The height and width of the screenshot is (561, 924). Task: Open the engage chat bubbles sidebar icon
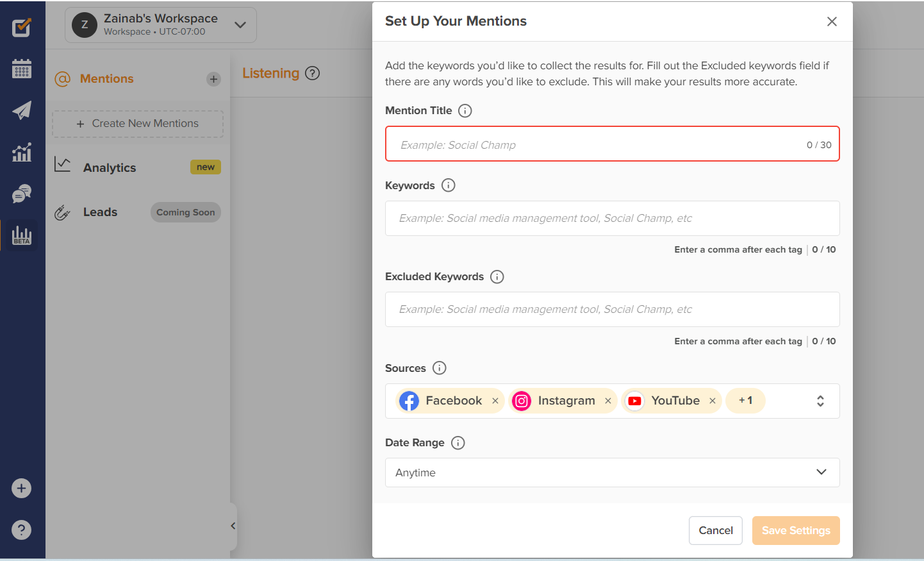pyautogui.click(x=21, y=194)
